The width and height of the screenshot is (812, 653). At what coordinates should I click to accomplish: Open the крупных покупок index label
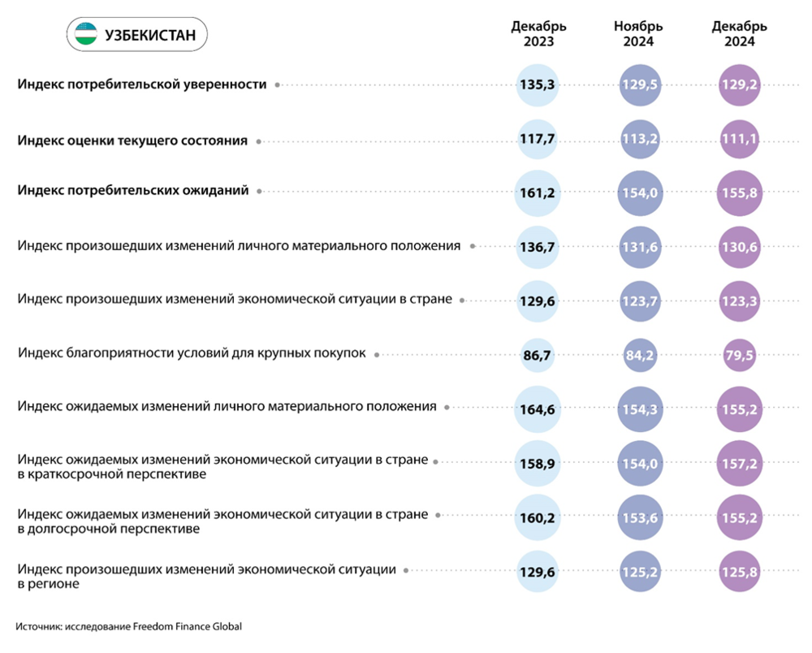[192, 353]
